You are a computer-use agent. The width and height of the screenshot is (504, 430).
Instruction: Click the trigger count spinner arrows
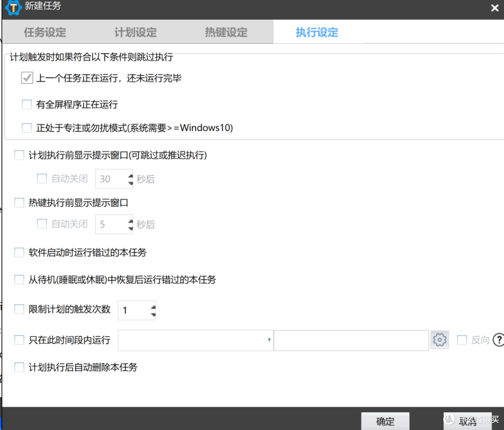(x=154, y=310)
